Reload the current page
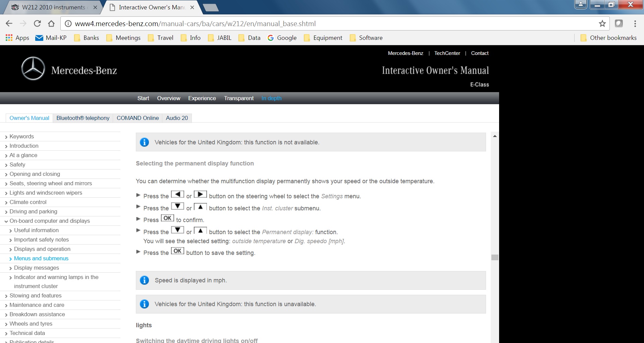The height and width of the screenshot is (343, 644). tap(37, 23)
